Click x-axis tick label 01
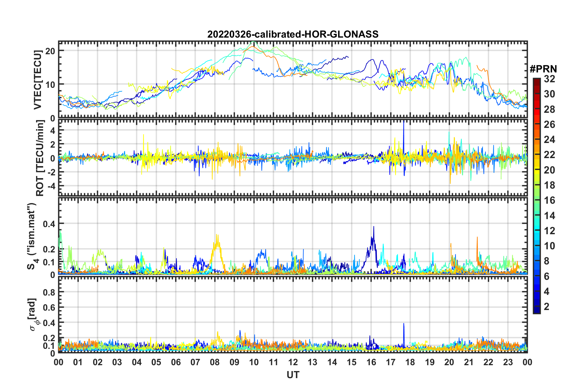The image size is (586, 392). [78, 362]
